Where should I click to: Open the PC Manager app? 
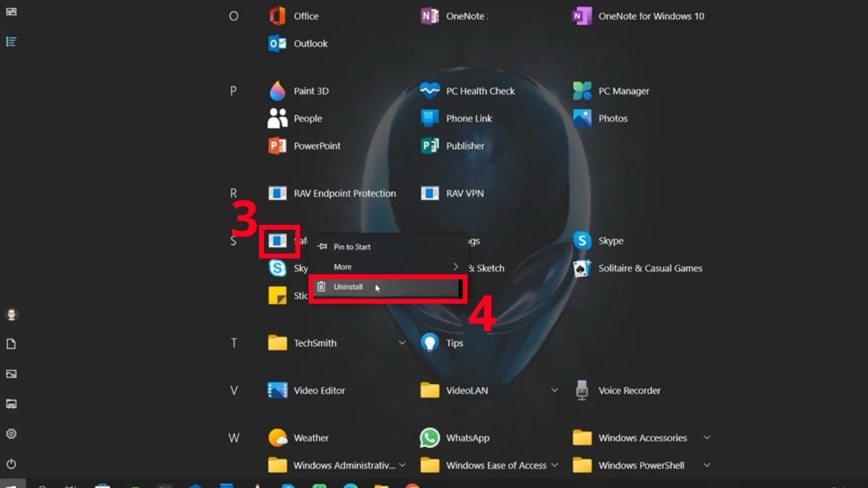611,91
